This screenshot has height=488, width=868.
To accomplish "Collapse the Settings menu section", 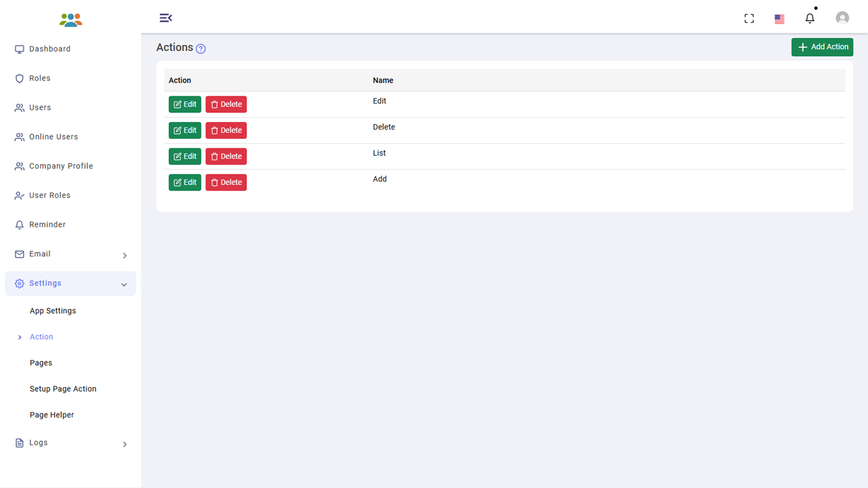I will coord(124,285).
